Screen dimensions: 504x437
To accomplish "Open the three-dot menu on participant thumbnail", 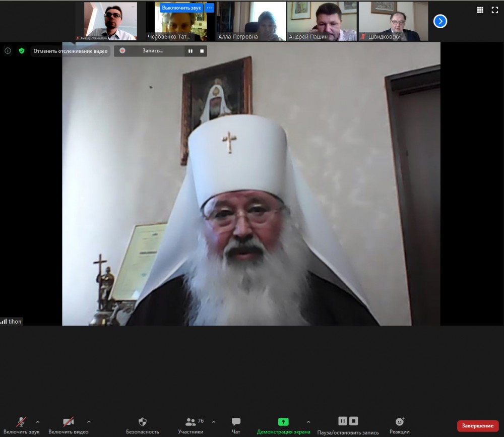I will tap(210, 8).
